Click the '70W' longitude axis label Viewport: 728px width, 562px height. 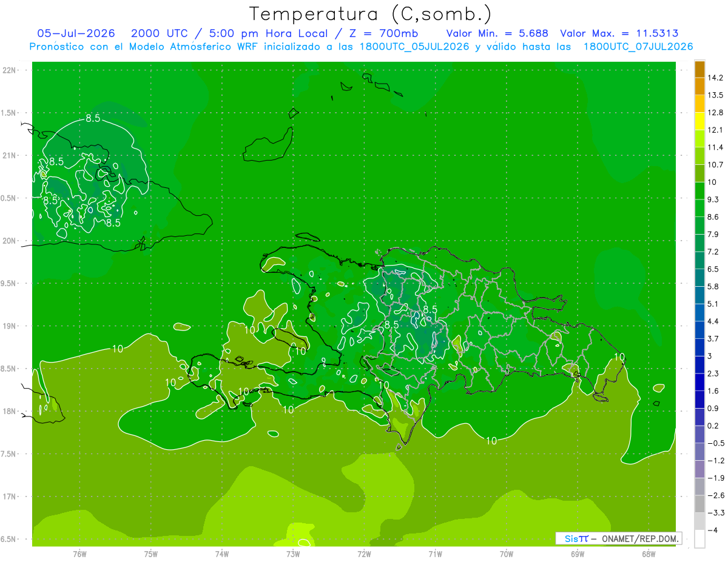pyautogui.click(x=507, y=554)
